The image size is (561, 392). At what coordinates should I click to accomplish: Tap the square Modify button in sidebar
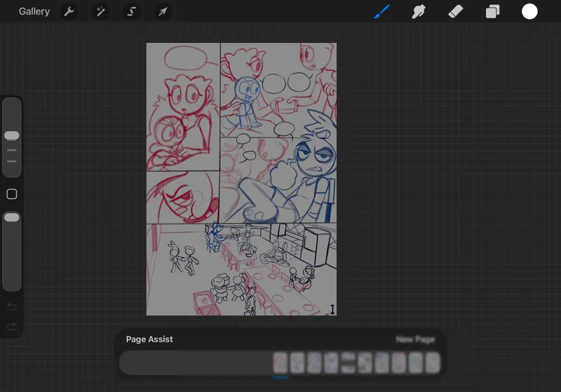click(12, 194)
